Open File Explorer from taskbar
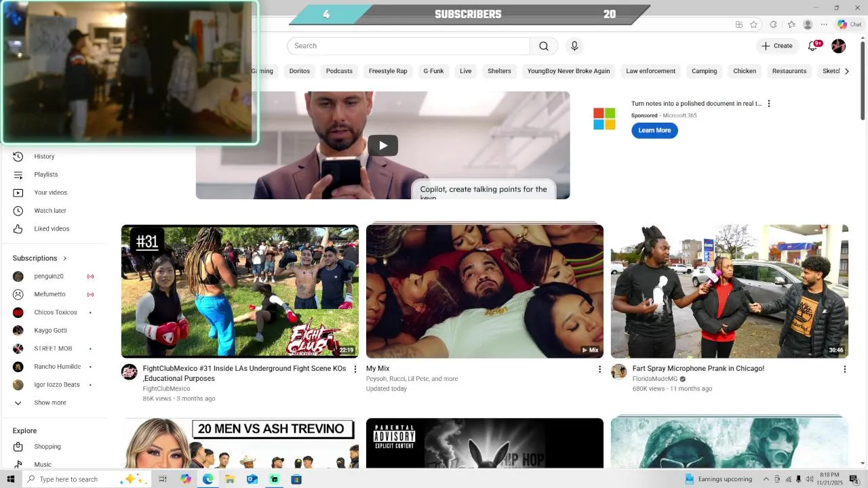Image resolution: width=868 pixels, height=488 pixels. pyautogui.click(x=230, y=479)
